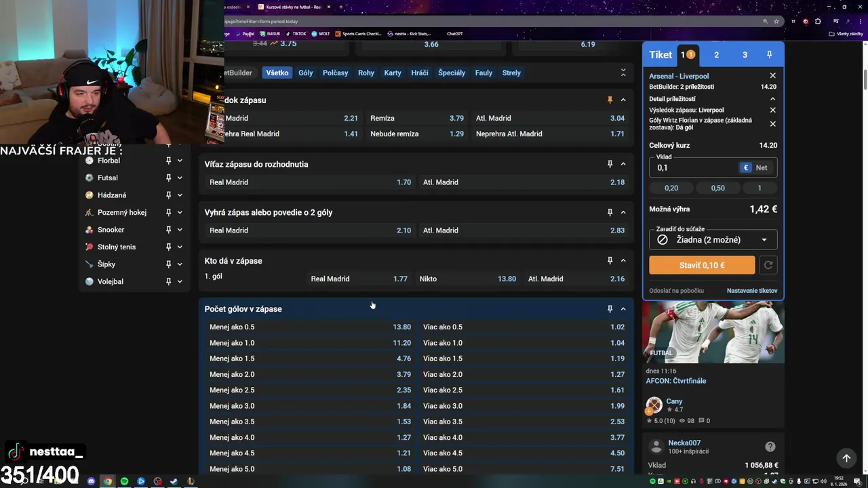Expand the Stolný tenis sport list
Image resolution: width=868 pixels, height=488 pixels.
pos(180,247)
